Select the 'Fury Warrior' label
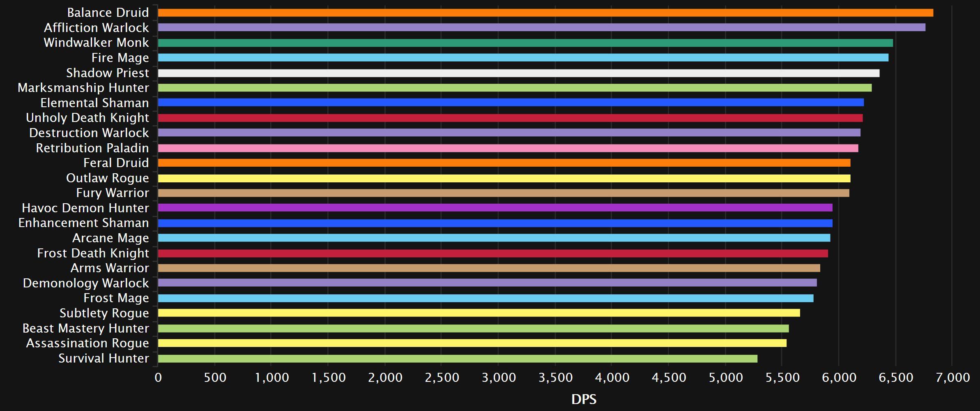 113,193
